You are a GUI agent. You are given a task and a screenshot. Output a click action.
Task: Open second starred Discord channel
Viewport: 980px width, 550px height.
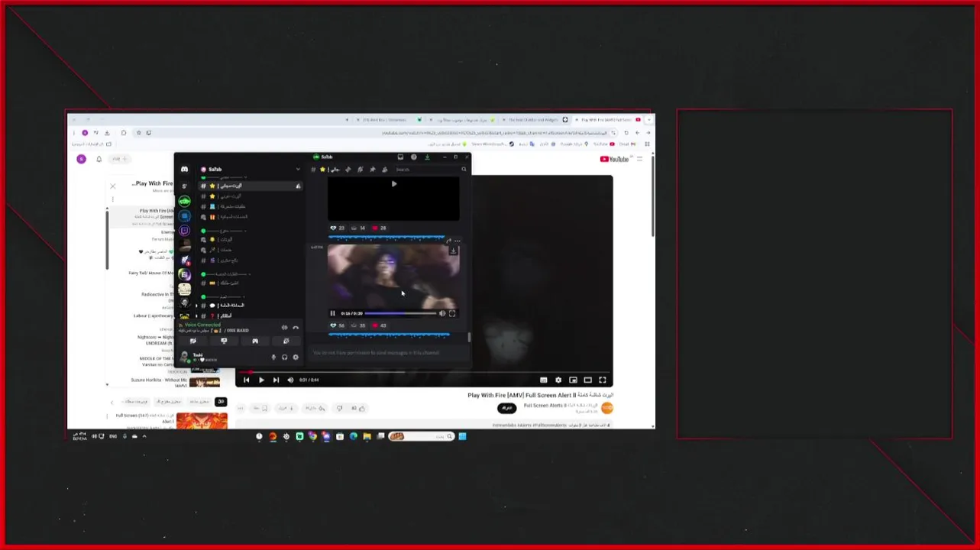point(251,196)
